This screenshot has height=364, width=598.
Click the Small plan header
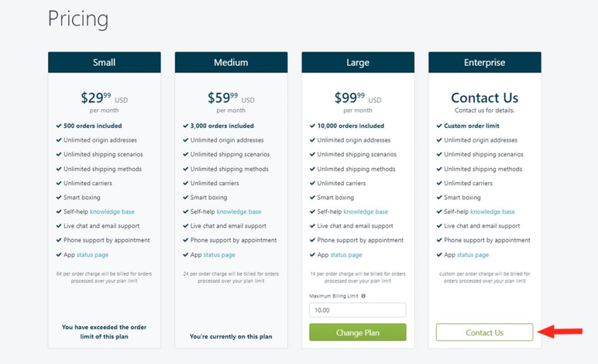[104, 62]
